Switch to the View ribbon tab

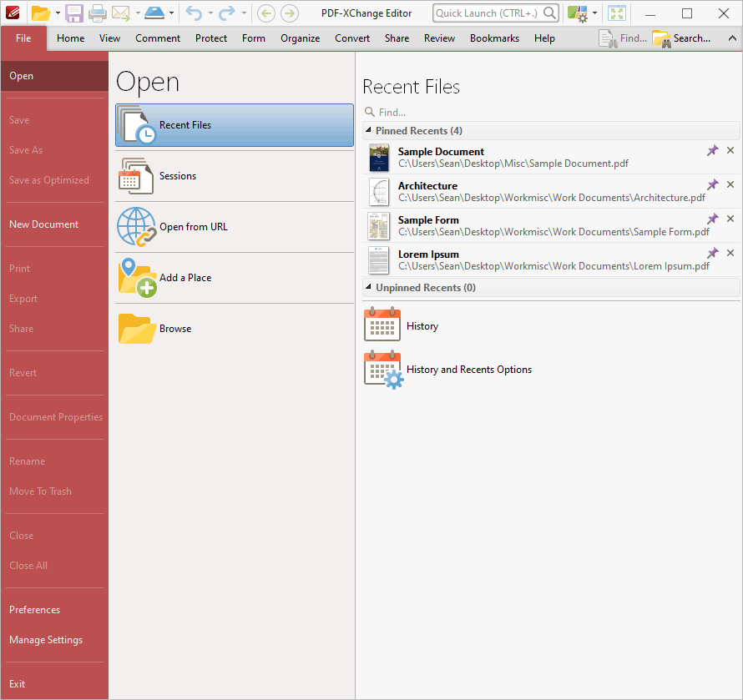[109, 38]
